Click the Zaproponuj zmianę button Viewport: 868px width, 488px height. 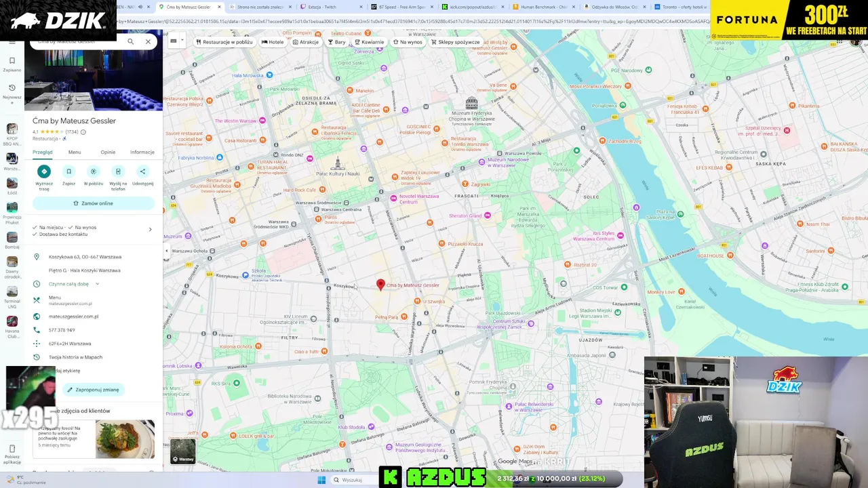tap(94, 390)
